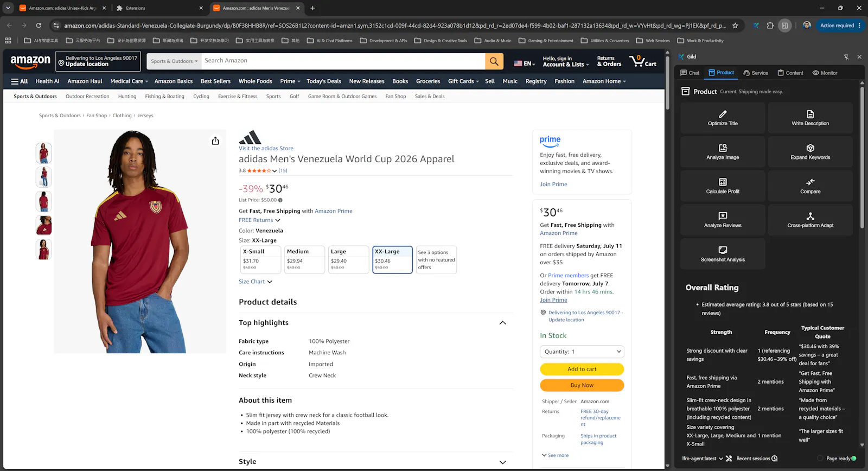Select the first product thumbnail
This screenshot has height=471, width=868.
tap(44, 153)
